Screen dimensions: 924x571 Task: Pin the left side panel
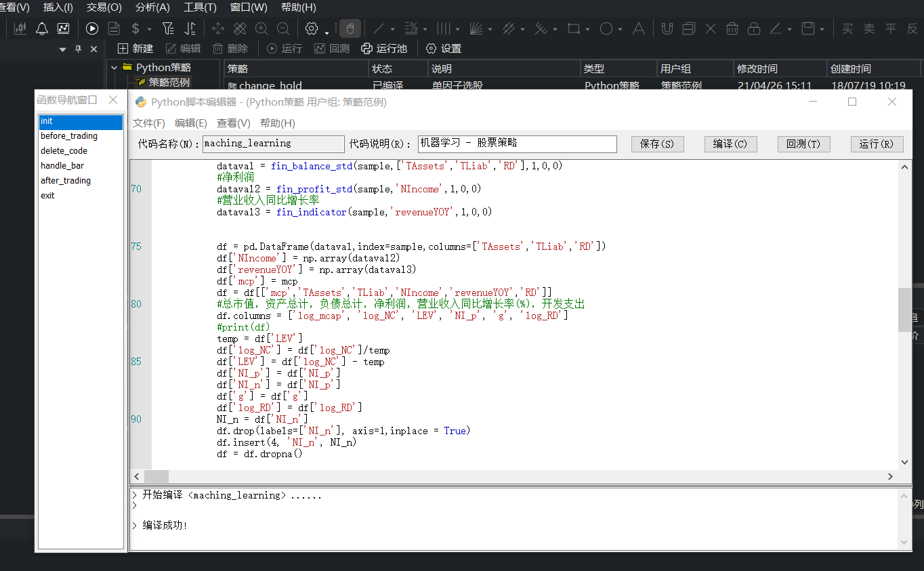coord(78,49)
